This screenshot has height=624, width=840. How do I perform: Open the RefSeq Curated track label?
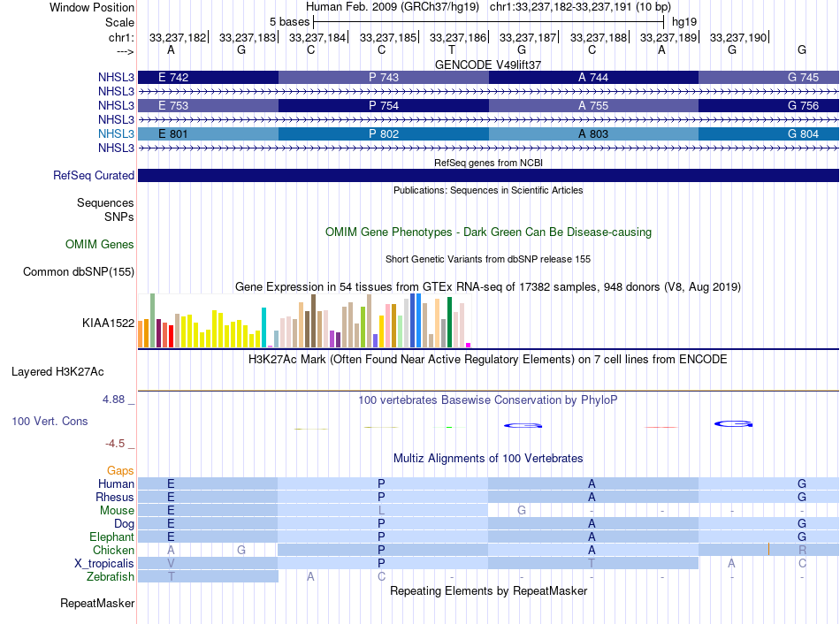pos(94,175)
